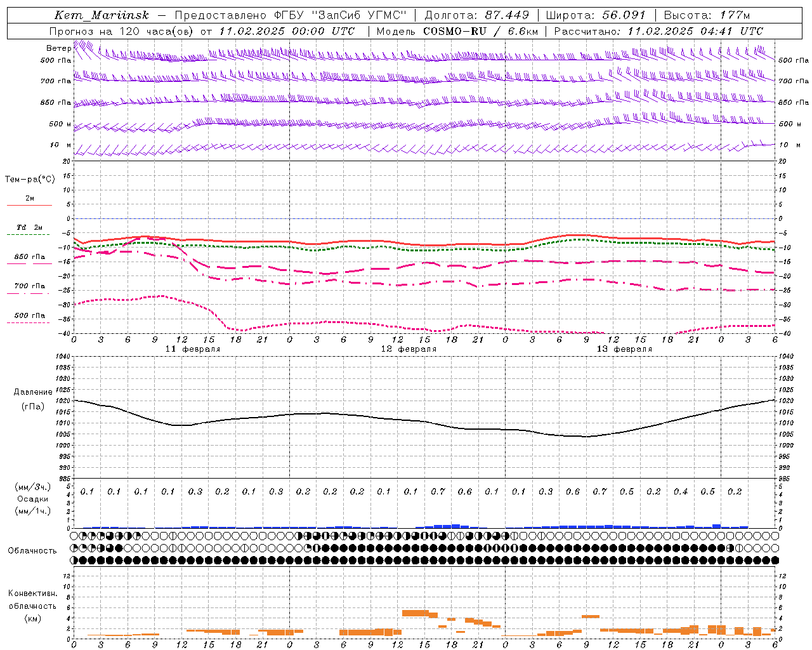Viewport: 812px width, 650px height.
Task: Click the "Прогноз на 120 часа(ов)" forecast text
Action: click(x=122, y=31)
